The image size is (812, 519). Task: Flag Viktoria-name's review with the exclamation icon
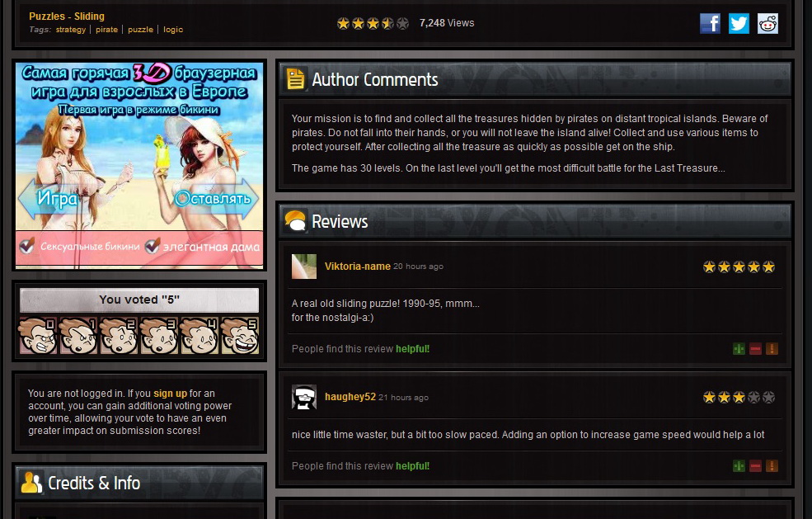(772, 349)
